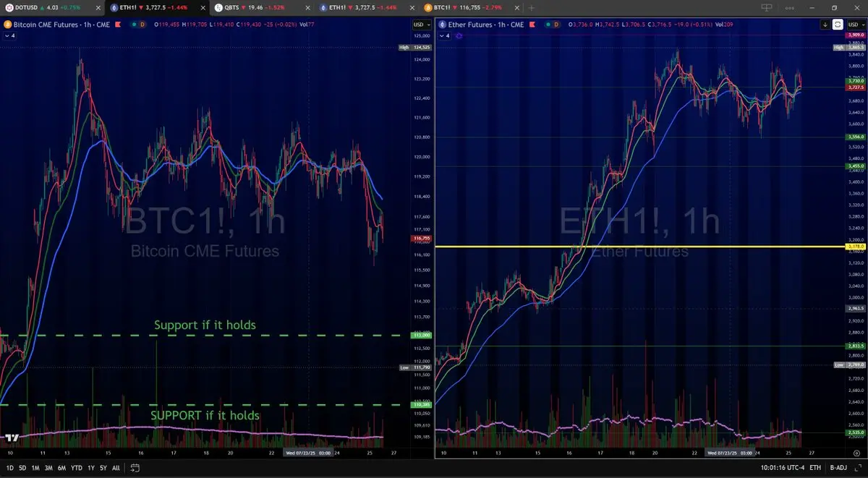Image resolution: width=868 pixels, height=478 pixels.
Task: Click the 2,963.5 grey price label
Action: 856,308
